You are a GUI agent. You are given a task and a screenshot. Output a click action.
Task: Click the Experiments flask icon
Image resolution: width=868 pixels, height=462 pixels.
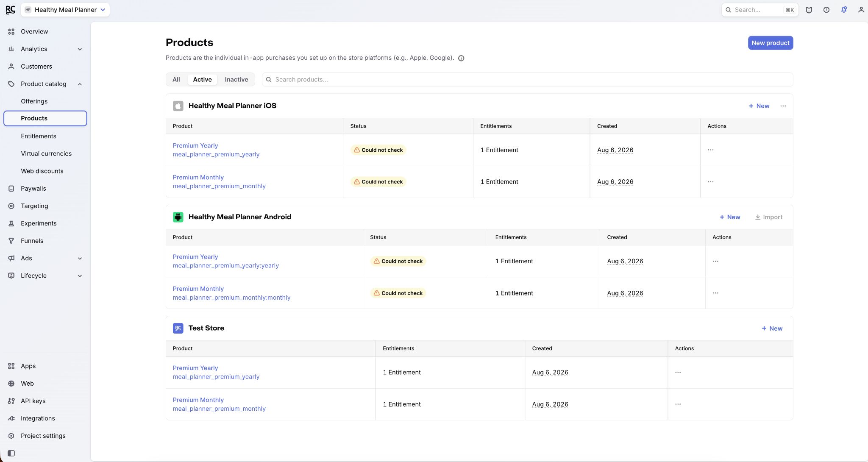[11, 223]
